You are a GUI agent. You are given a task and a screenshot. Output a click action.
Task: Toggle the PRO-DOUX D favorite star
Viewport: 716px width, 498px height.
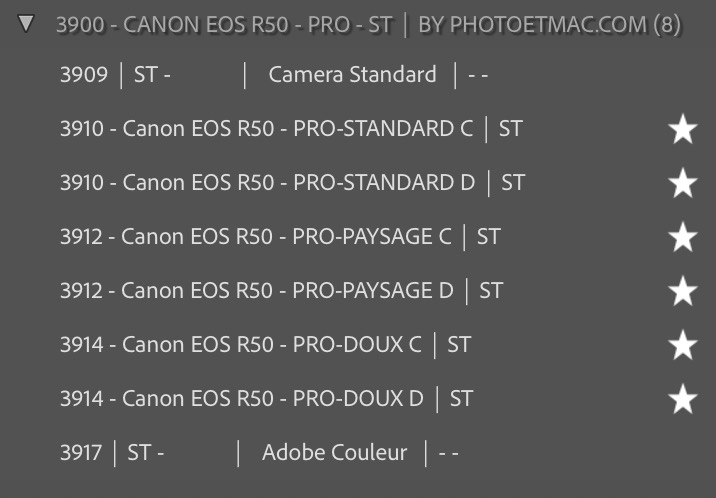pos(683,399)
